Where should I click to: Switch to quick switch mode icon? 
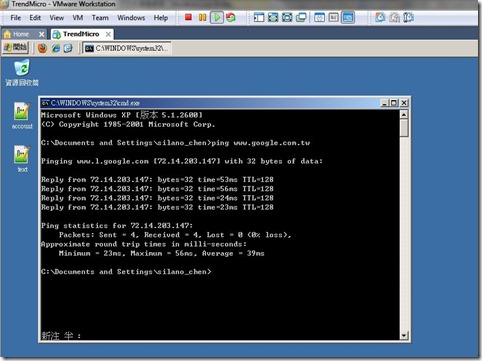point(287,17)
